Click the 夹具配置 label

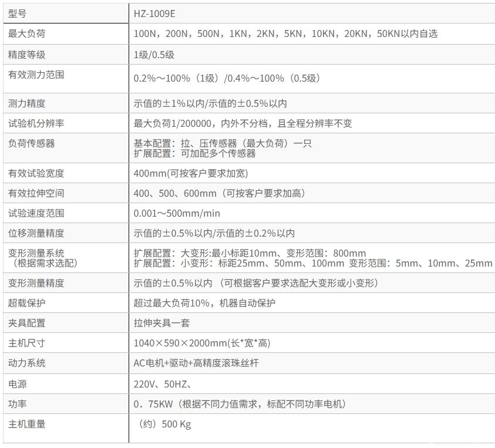(x=26, y=323)
